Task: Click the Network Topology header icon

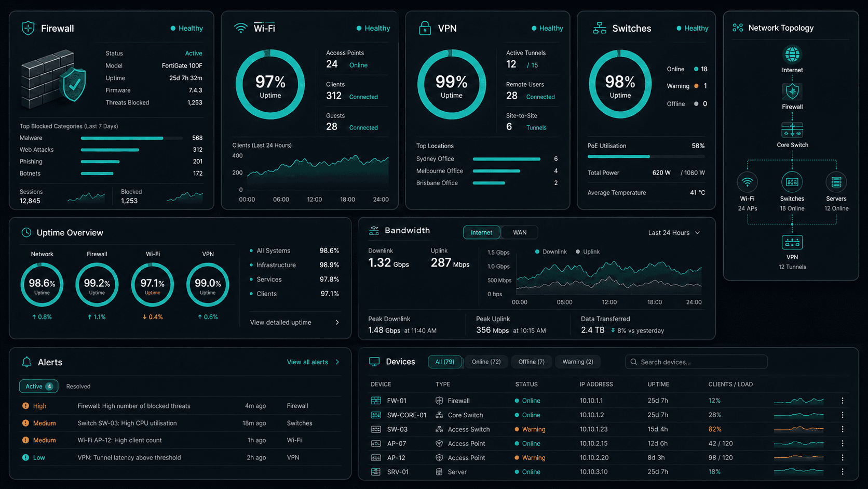Action: 738,28
